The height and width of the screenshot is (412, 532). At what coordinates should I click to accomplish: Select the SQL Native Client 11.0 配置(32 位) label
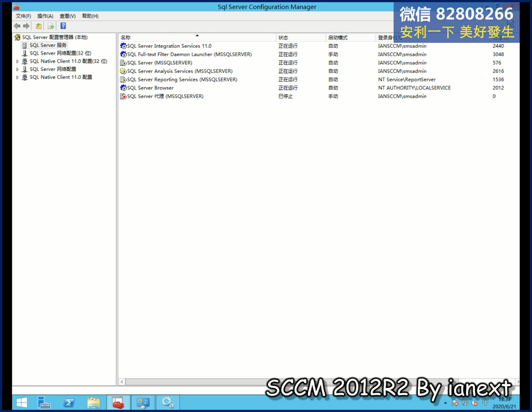click(x=68, y=61)
